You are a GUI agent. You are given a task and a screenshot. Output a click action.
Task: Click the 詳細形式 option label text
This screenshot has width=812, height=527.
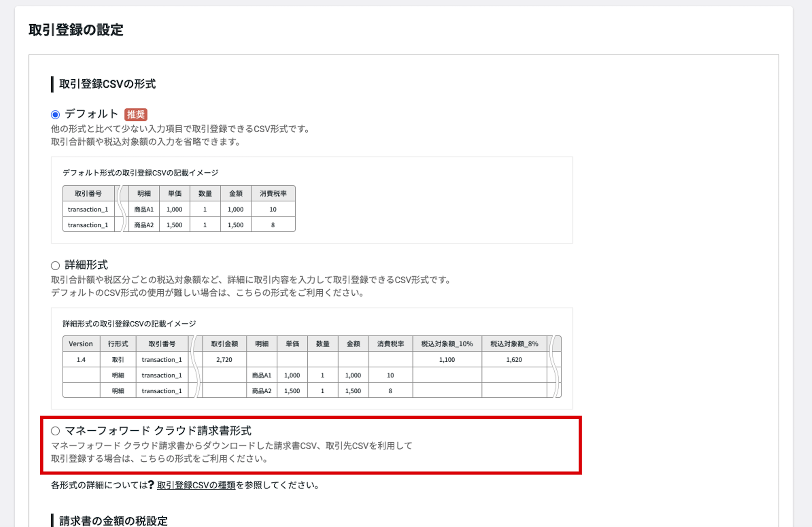pyautogui.click(x=86, y=265)
